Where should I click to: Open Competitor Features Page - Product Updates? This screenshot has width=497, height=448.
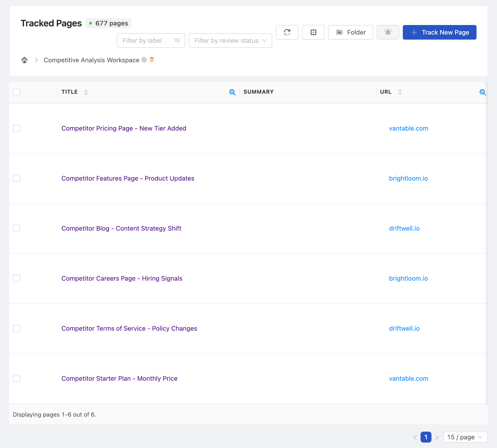[x=128, y=178]
